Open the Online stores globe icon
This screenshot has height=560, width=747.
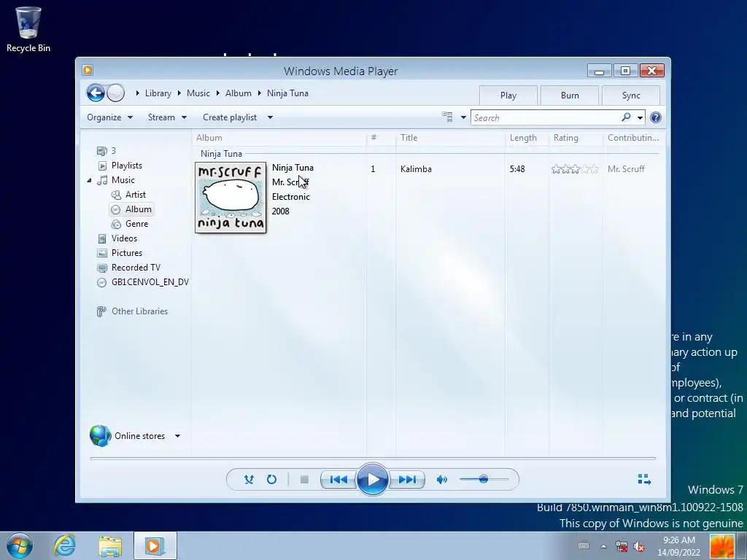[x=101, y=436]
